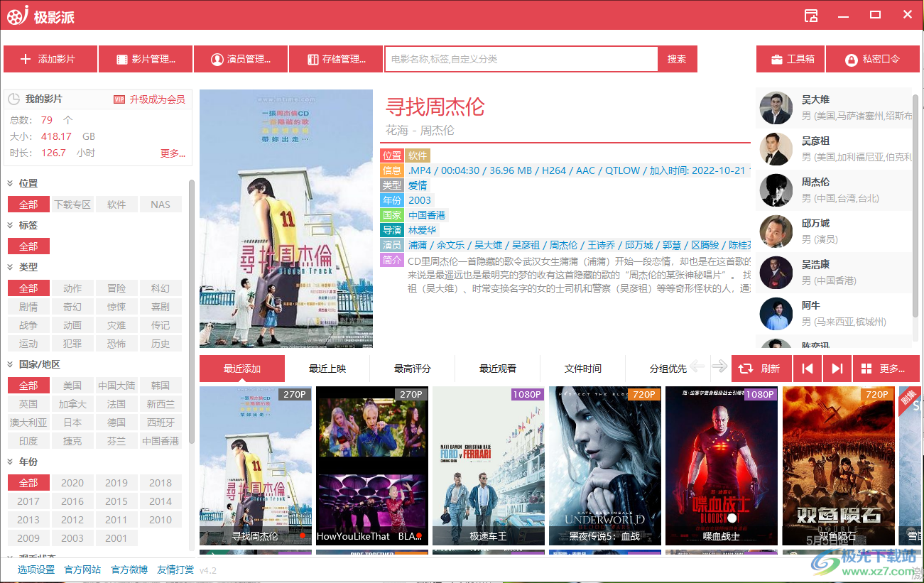Switch to 最近添加 tab
The height and width of the screenshot is (583, 924).
coord(242,369)
